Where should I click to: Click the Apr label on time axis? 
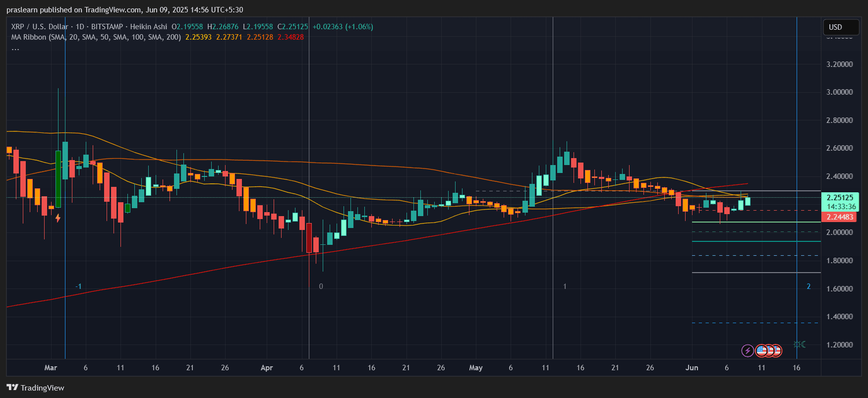coord(267,368)
